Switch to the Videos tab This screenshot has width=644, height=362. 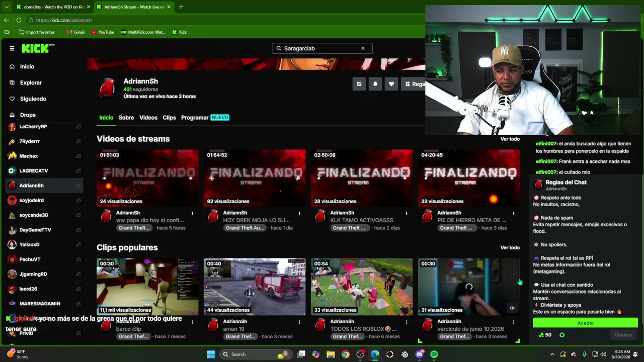tap(148, 118)
